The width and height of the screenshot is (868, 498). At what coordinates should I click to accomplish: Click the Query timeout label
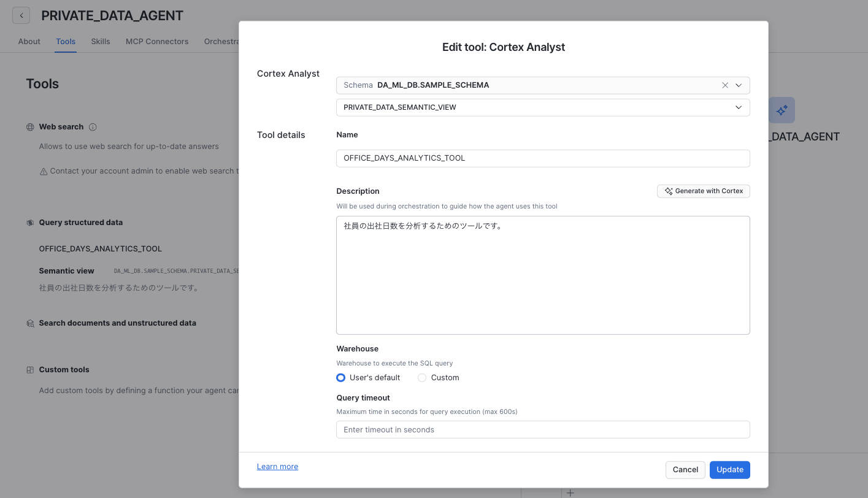363,398
